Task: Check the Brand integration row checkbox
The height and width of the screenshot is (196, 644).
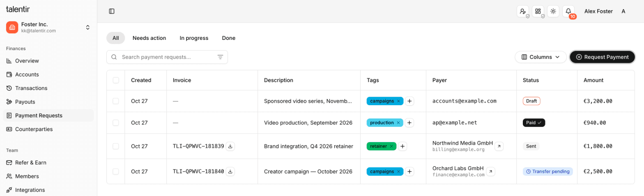Action: coord(116,146)
